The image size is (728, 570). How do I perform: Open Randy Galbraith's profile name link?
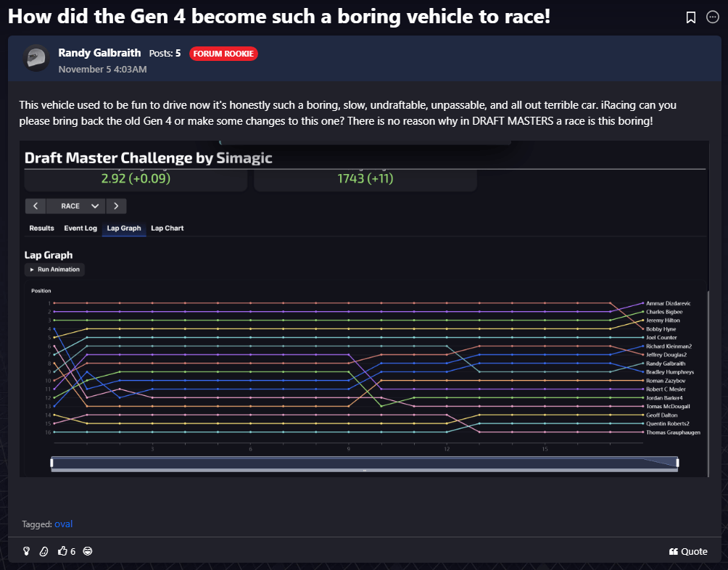[100, 53]
